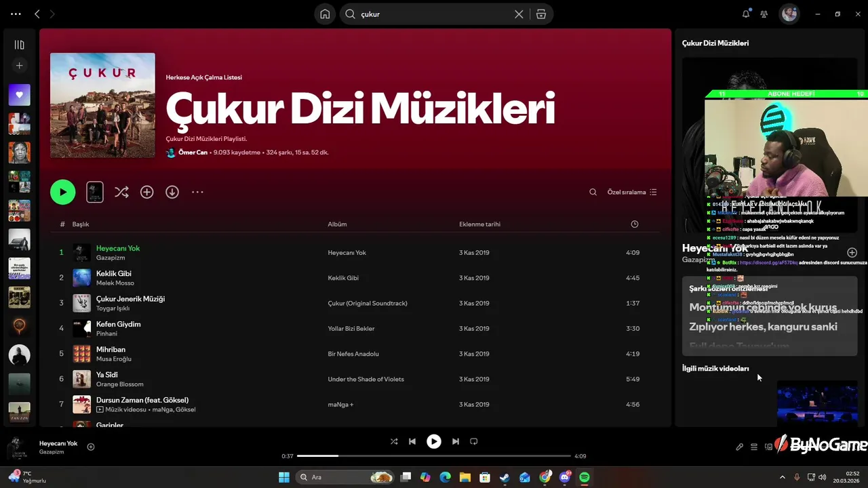Screen dimensions: 868x488
Task: Open the Spotify three-dots app menu
Action: click(x=16, y=14)
